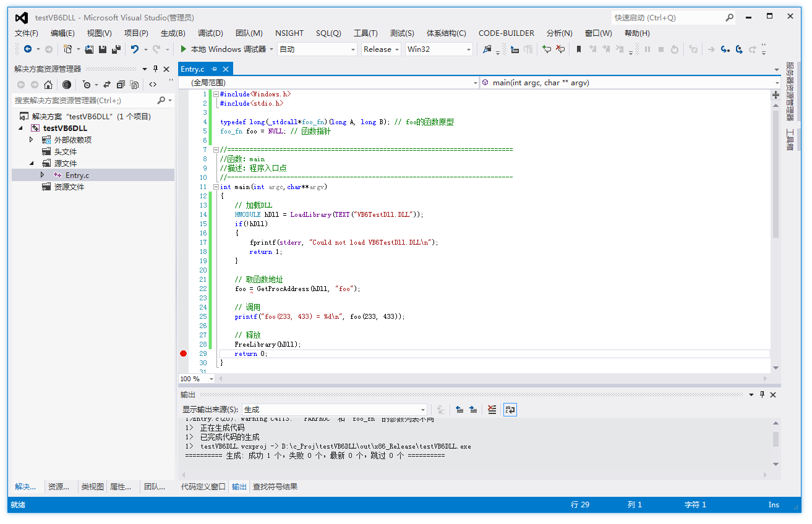Viewport: 812px width, 524px height.
Task: Start the 本地 Windows 调试器 with the green play button
Action: [x=184, y=49]
